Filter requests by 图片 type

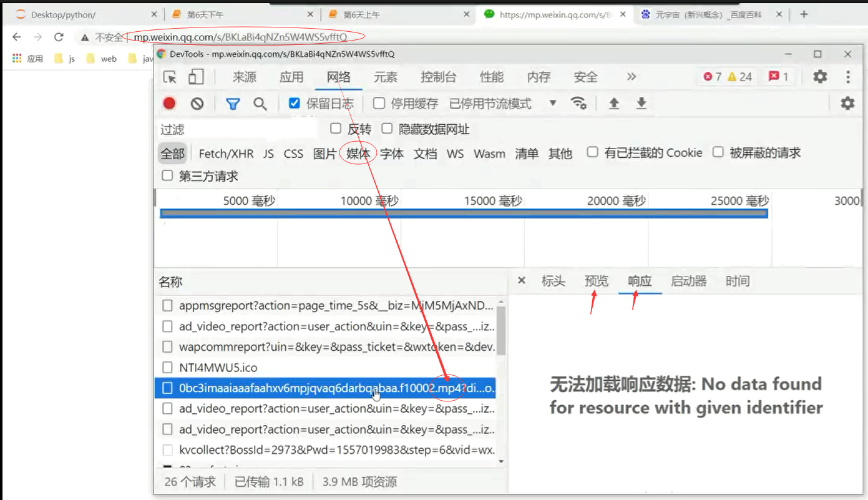click(324, 154)
